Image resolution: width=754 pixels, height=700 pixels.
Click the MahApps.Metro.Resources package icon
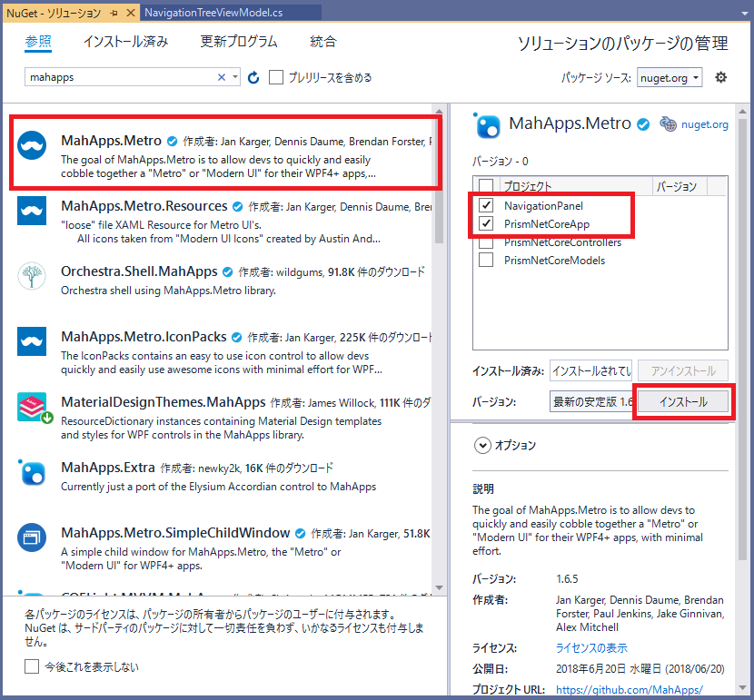(32, 211)
